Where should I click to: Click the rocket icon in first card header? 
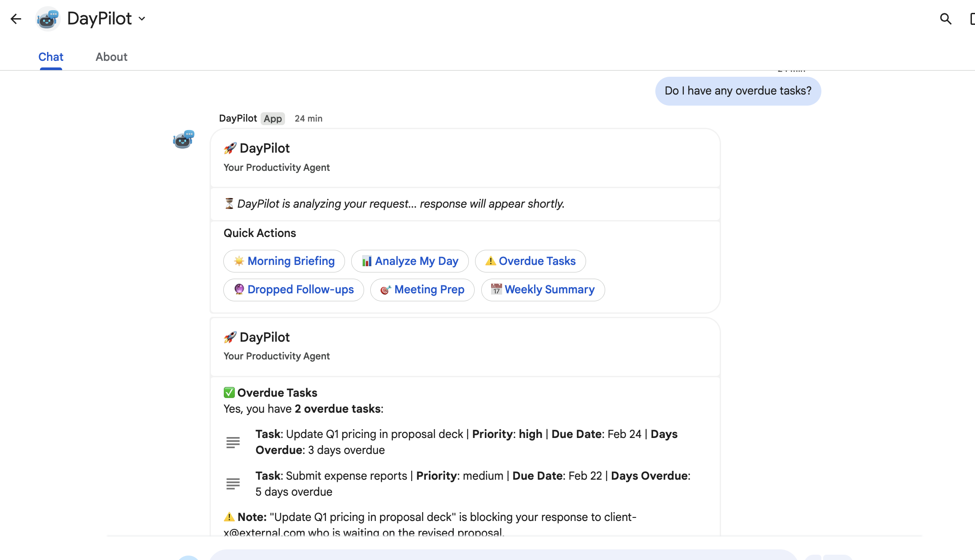(x=230, y=148)
